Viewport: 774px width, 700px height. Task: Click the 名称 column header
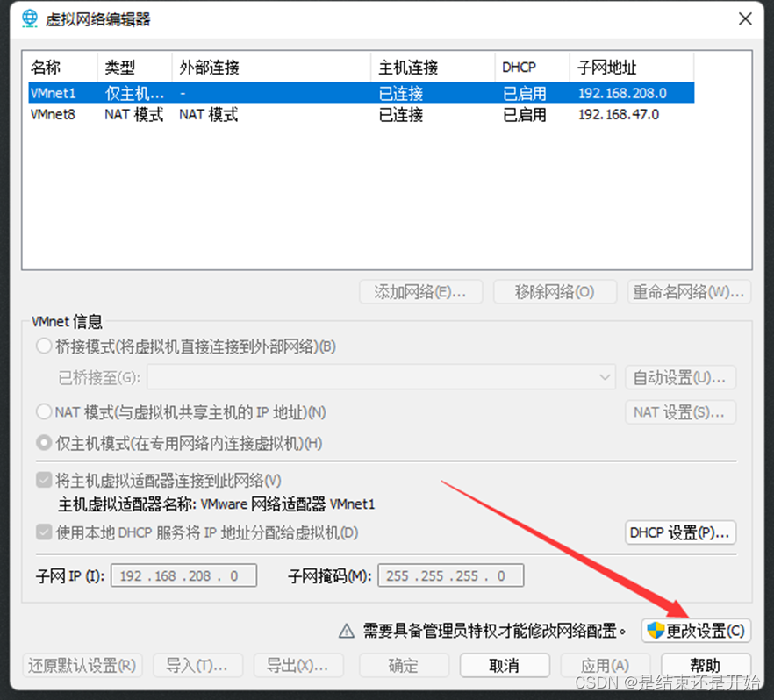(x=60, y=67)
